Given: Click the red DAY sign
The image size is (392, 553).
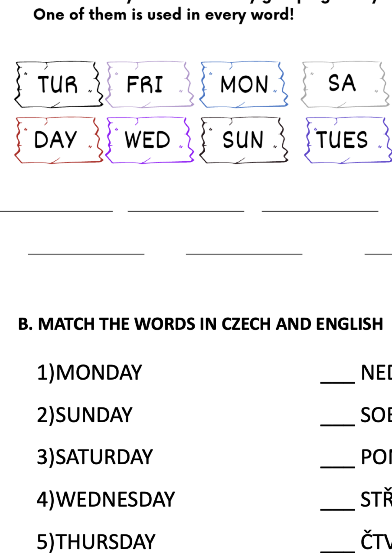Looking at the screenshot, I should click(59, 140).
